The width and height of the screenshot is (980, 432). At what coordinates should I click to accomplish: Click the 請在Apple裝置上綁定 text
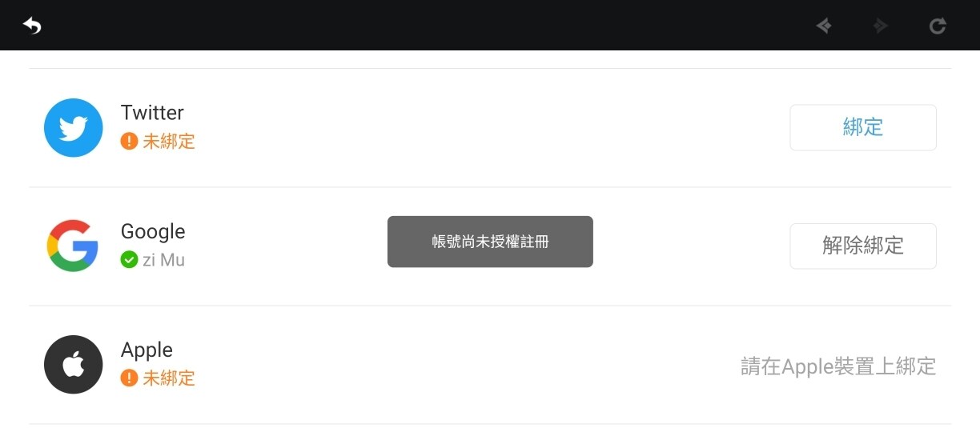tap(838, 366)
